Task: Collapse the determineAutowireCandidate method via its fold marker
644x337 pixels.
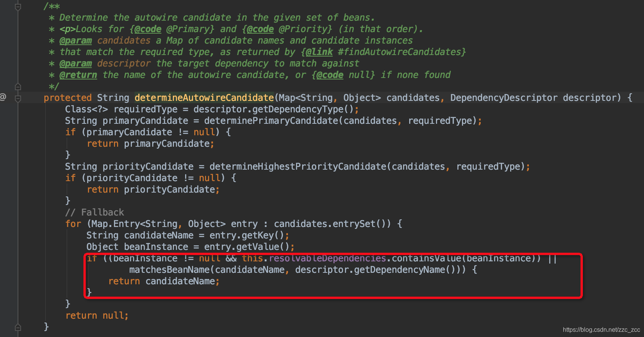Action: [18, 99]
